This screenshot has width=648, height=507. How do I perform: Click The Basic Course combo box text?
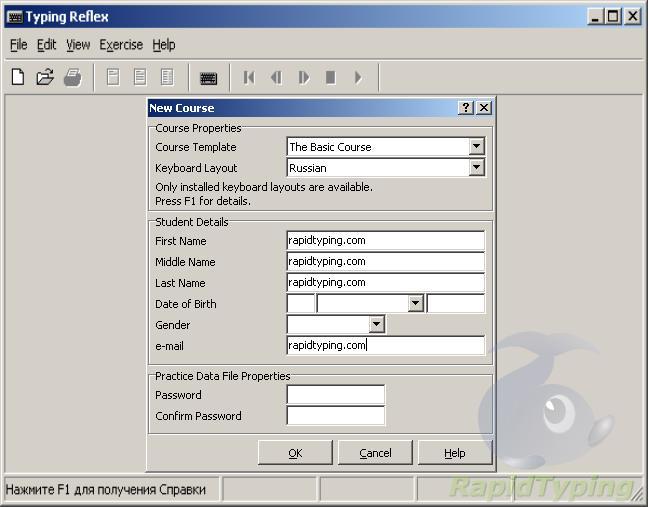click(330, 147)
